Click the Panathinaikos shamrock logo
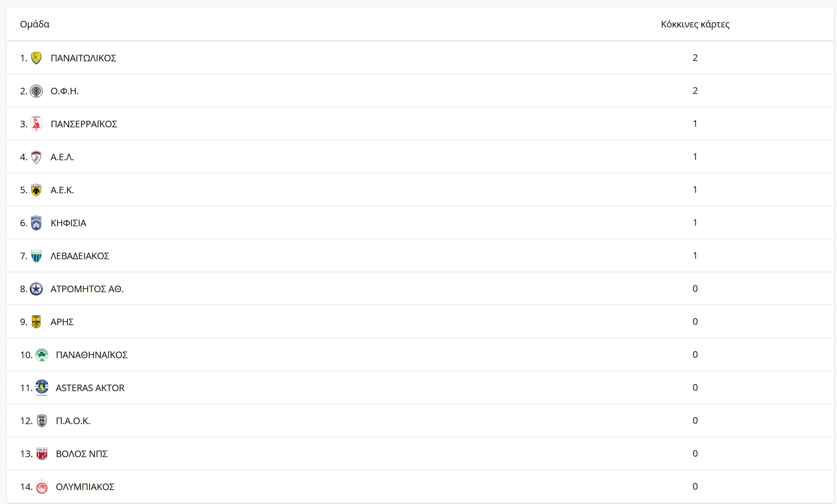The height and width of the screenshot is (504, 837). tap(42, 355)
